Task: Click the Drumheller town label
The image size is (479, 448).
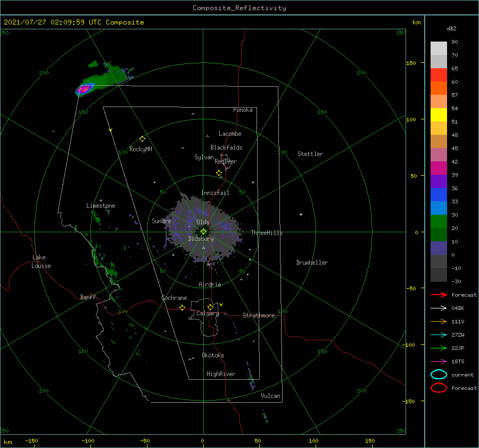Action: click(312, 263)
